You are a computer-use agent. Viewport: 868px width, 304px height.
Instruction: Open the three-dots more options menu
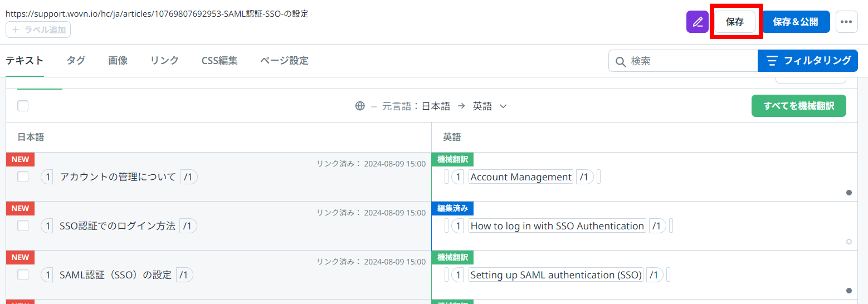846,22
